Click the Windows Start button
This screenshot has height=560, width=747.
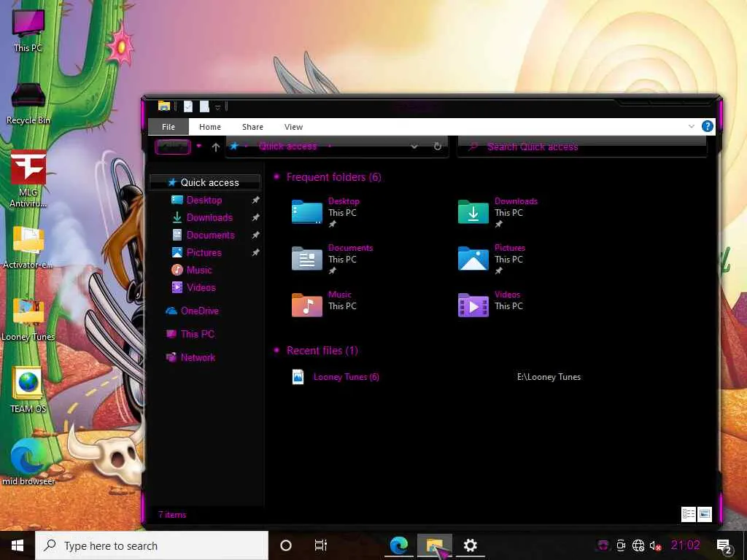click(x=18, y=545)
